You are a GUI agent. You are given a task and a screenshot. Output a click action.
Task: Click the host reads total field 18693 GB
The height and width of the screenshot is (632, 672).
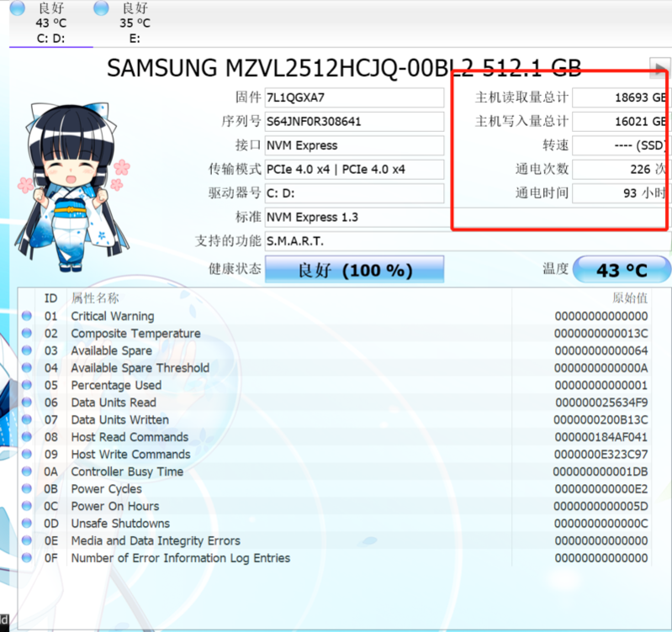[x=623, y=97]
